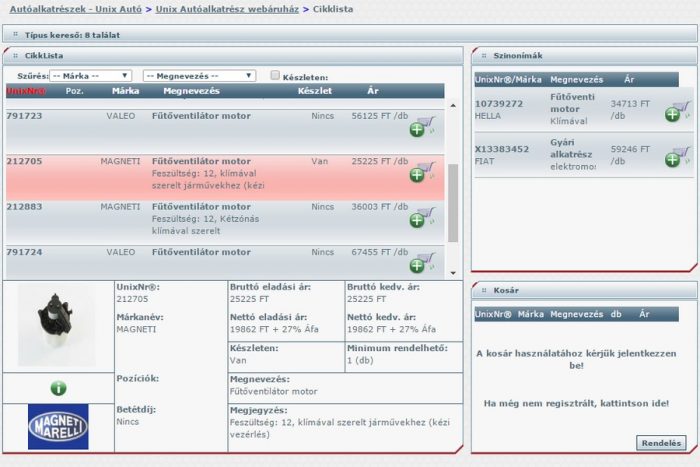700x467 pixels.
Task: Click Cikklista breadcrumb text
Action: [333, 9]
